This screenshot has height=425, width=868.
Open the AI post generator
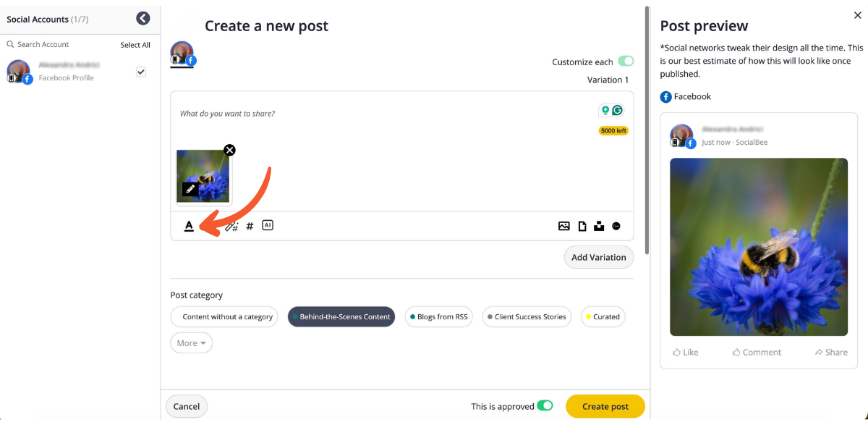[268, 225]
